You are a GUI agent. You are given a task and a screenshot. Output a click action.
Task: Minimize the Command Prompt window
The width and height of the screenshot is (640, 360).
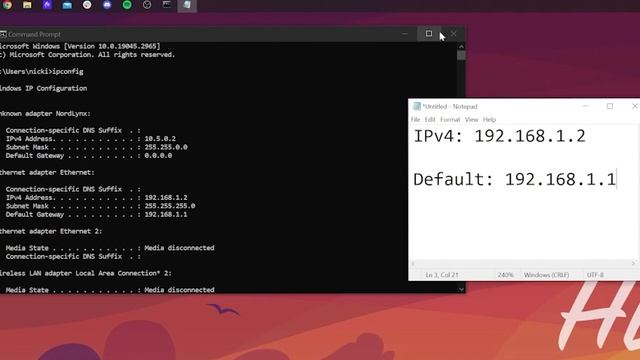click(404, 34)
